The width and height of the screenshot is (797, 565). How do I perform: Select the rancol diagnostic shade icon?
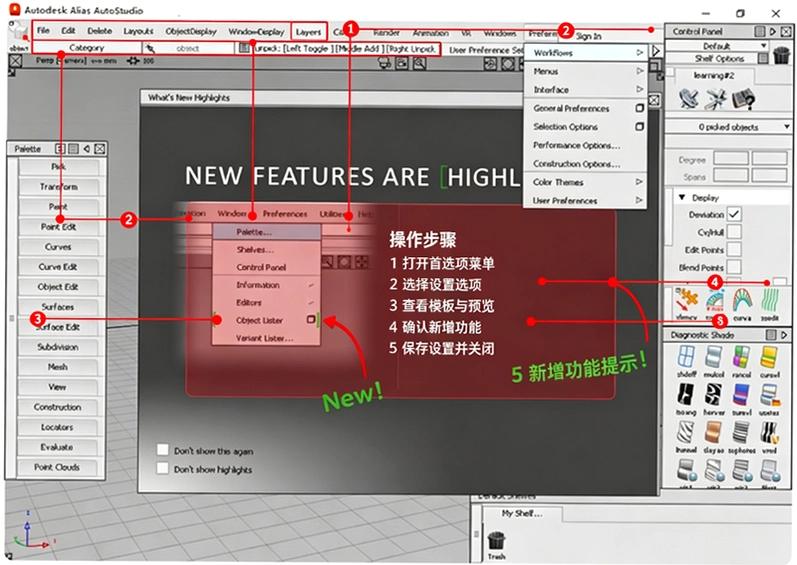(742, 357)
